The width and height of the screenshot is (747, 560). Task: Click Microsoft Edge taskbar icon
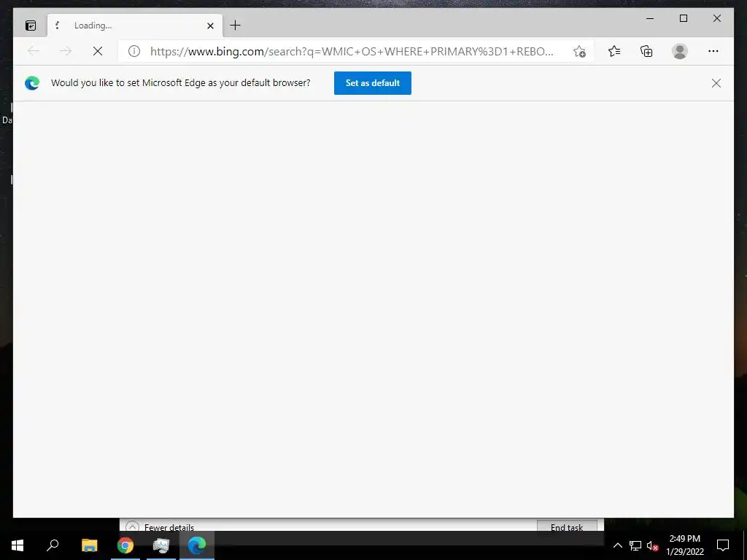197,545
